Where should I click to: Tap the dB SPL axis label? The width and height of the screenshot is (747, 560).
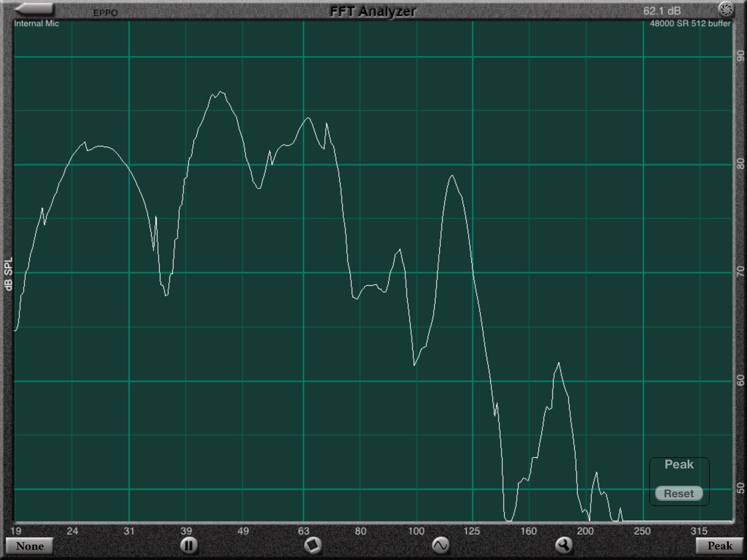click(8, 274)
